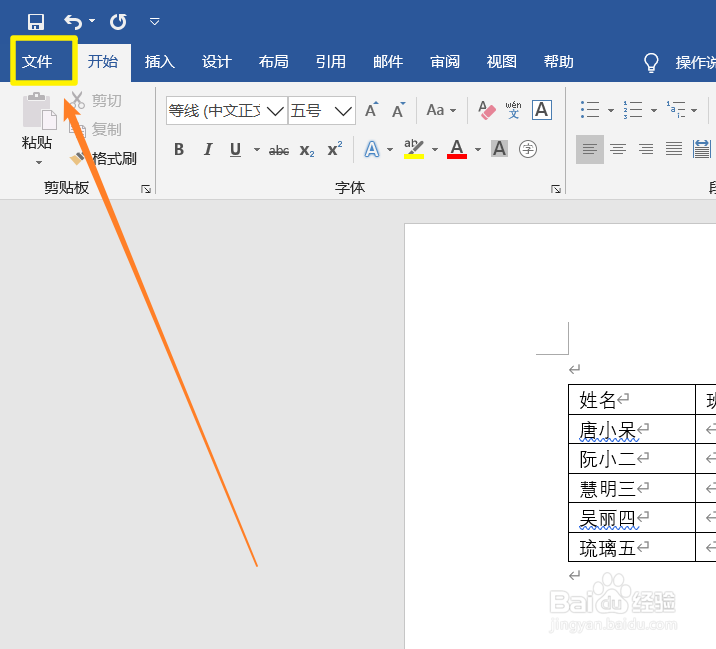Click the Save icon in quick access toolbar

[36, 21]
